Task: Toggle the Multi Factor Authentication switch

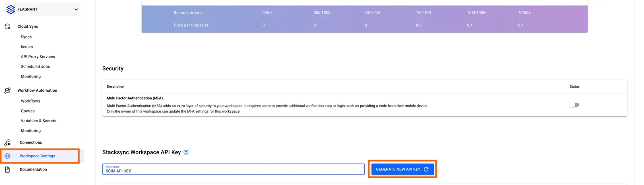Action: pyautogui.click(x=574, y=105)
